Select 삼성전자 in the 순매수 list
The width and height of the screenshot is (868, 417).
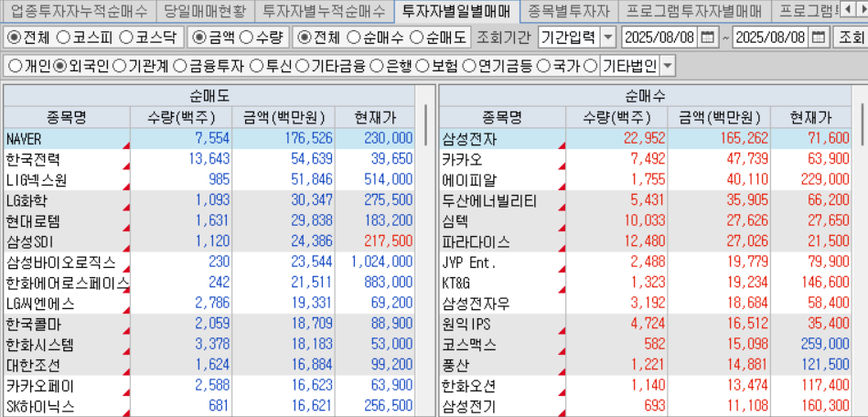(x=469, y=139)
